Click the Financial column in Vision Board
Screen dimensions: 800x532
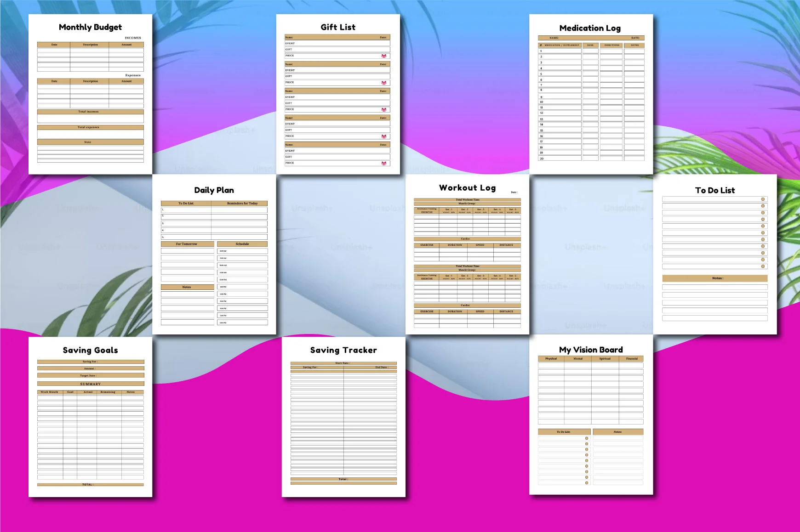(632, 359)
